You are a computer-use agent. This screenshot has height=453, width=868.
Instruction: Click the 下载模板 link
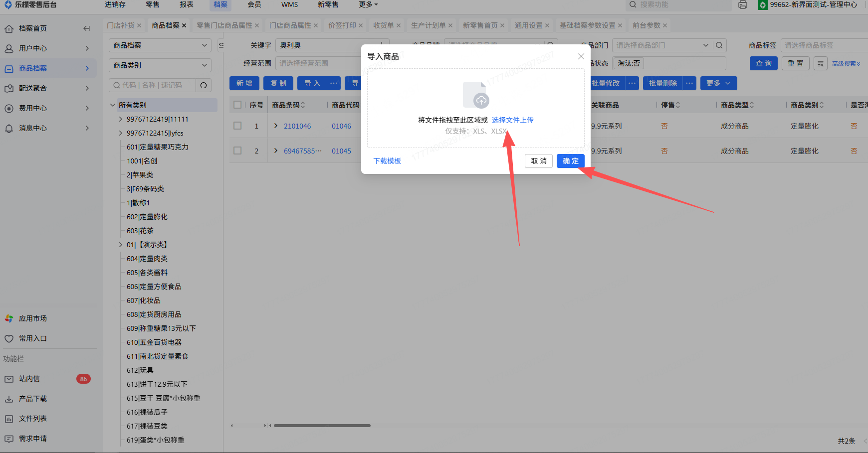387,161
